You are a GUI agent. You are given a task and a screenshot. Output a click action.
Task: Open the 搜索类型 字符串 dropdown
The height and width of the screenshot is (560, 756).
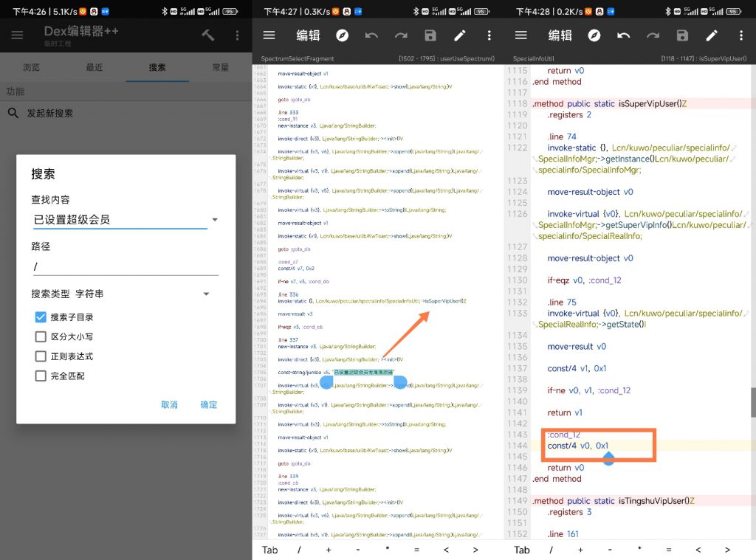[x=206, y=294]
